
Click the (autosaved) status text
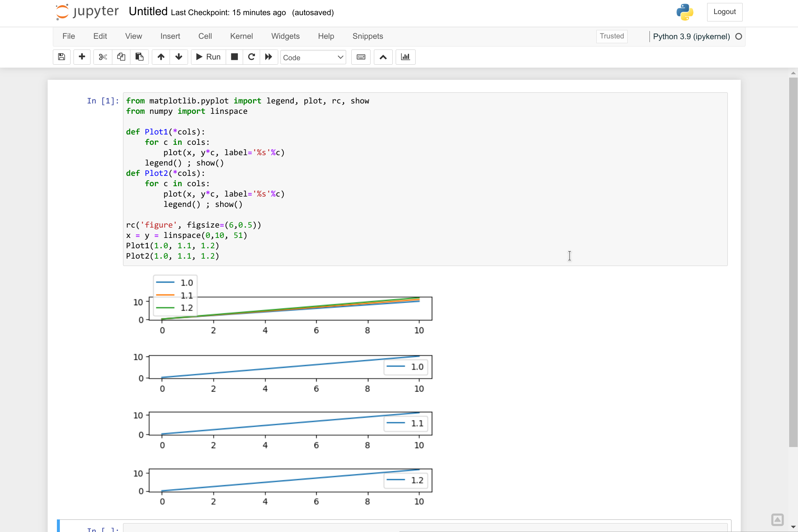[x=313, y=13]
